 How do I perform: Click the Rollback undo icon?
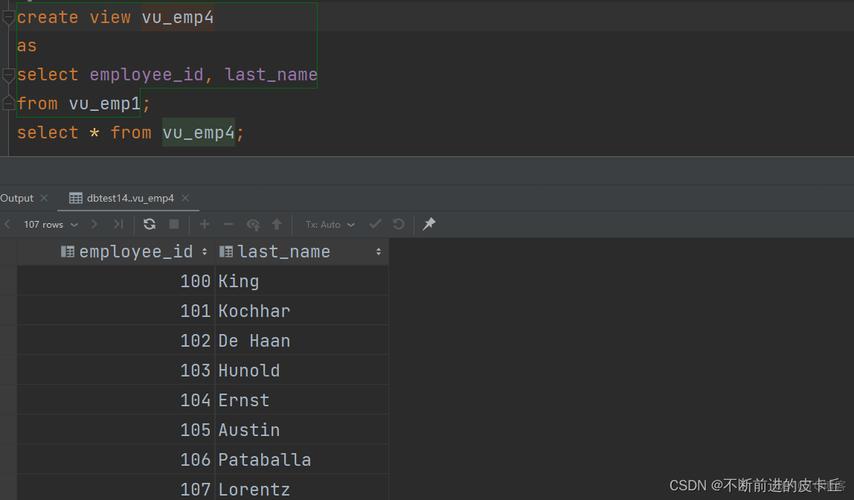tap(399, 224)
